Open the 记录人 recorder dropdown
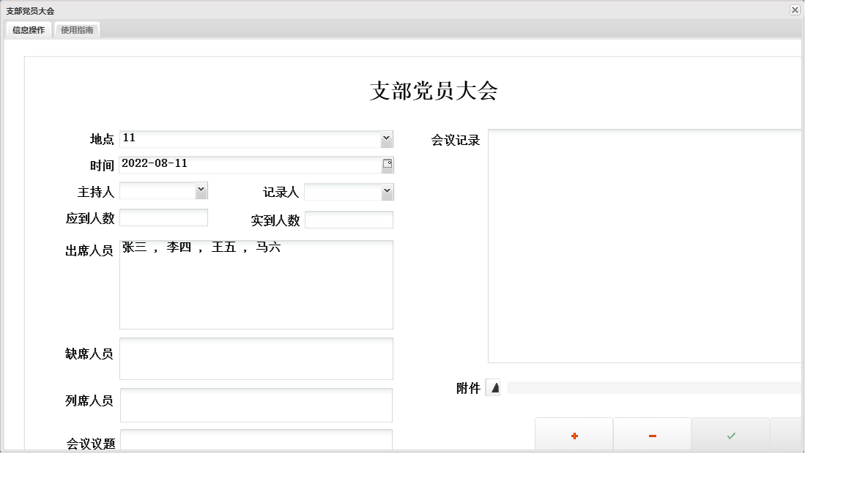Screen dimensions: 868x503 387,191
